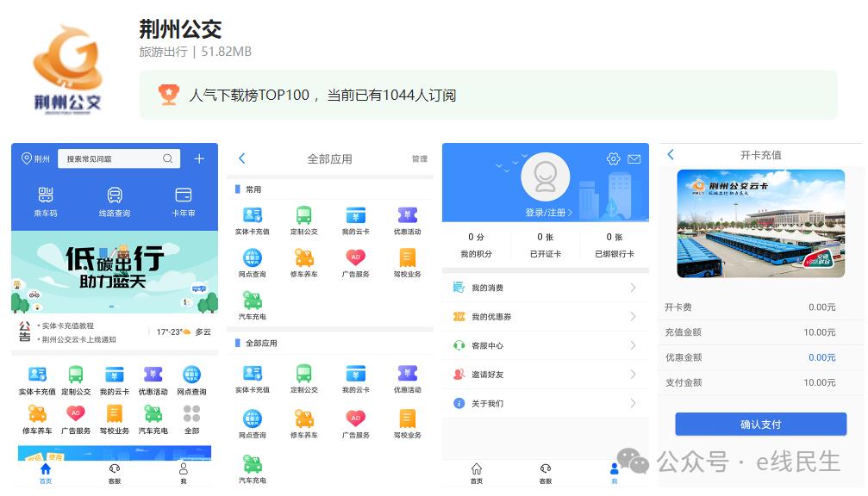Expand the 我的优惠券 row chevron
The height and width of the screenshot is (496, 868).
[634, 316]
